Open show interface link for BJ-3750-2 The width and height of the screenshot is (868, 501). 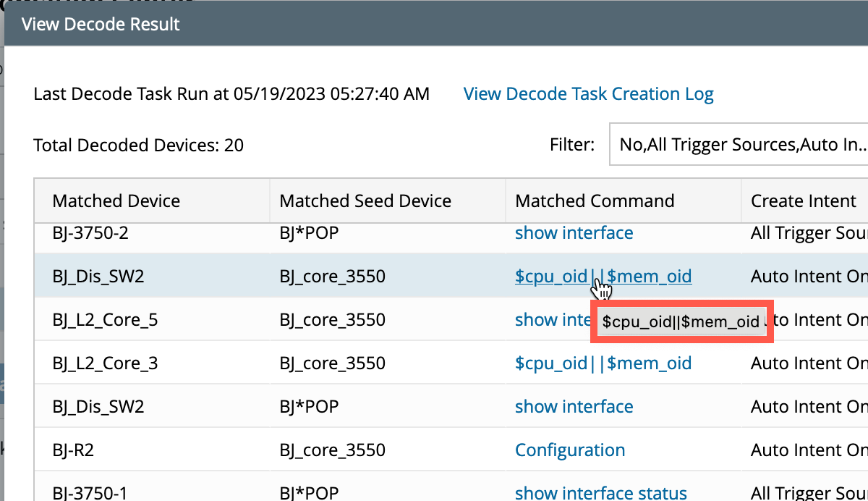(x=574, y=233)
